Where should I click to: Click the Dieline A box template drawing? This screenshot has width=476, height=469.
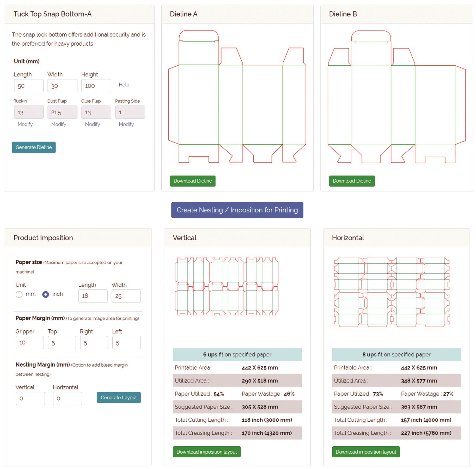[x=237, y=96]
